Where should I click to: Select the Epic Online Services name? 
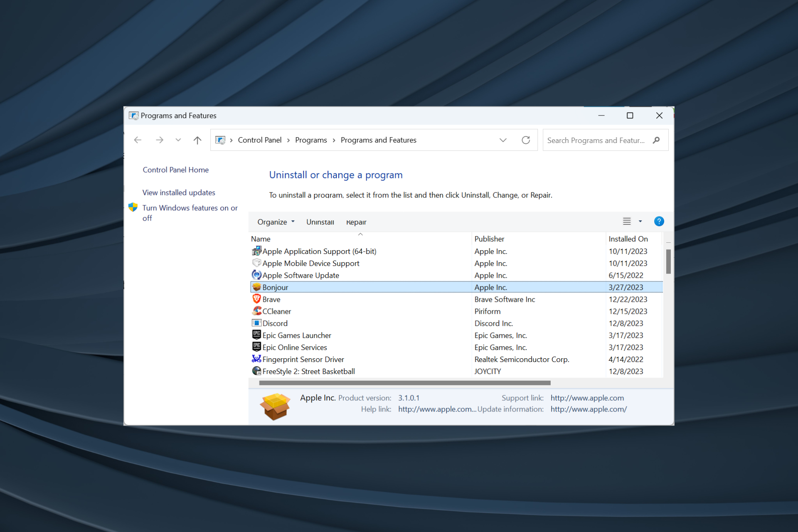(295, 347)
